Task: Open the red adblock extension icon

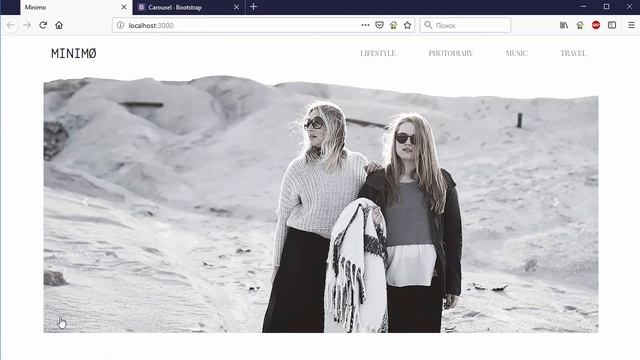Action: tap(596, 25)
